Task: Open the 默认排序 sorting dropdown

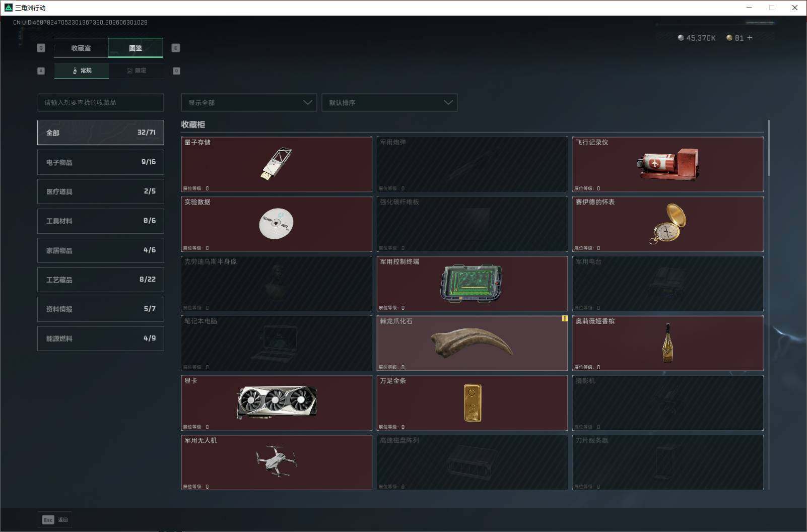Action: [x=389, y=102]
